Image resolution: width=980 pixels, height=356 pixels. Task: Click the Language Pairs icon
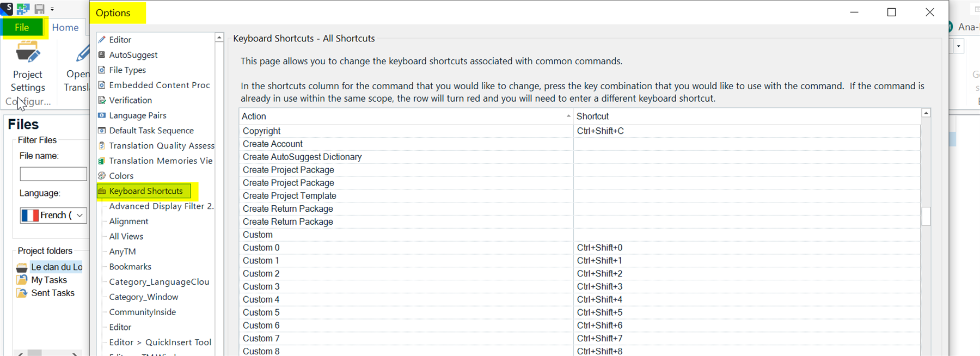point(102,115)
